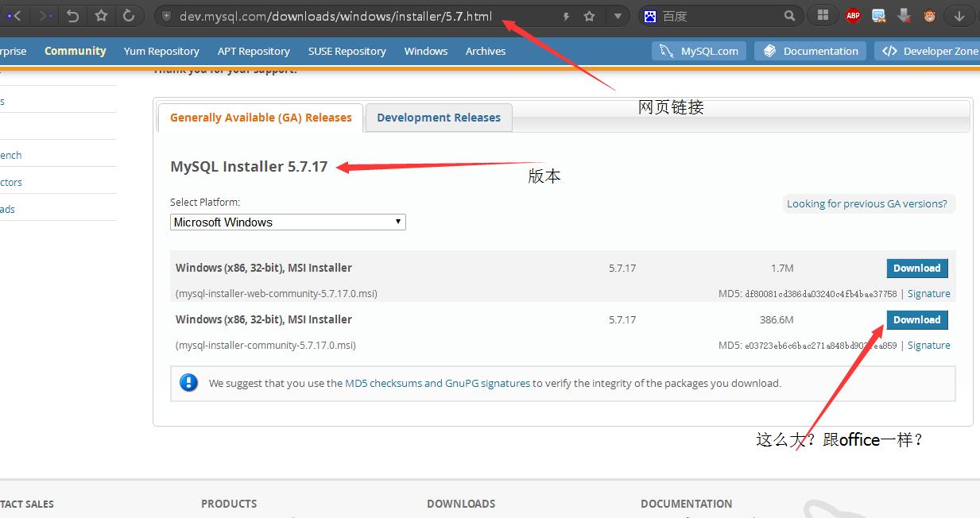Open the ABP Adblock Plus extension

point(853,16)
